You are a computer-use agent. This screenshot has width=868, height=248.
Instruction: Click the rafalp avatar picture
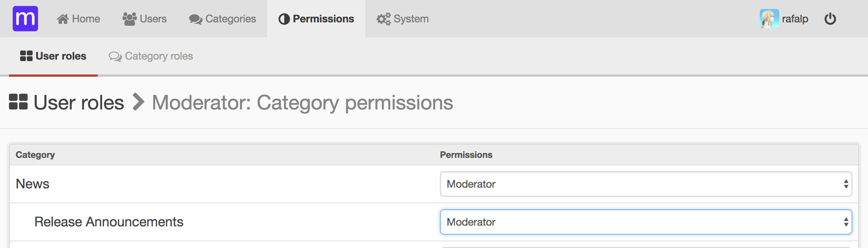[x=769, y=19]
